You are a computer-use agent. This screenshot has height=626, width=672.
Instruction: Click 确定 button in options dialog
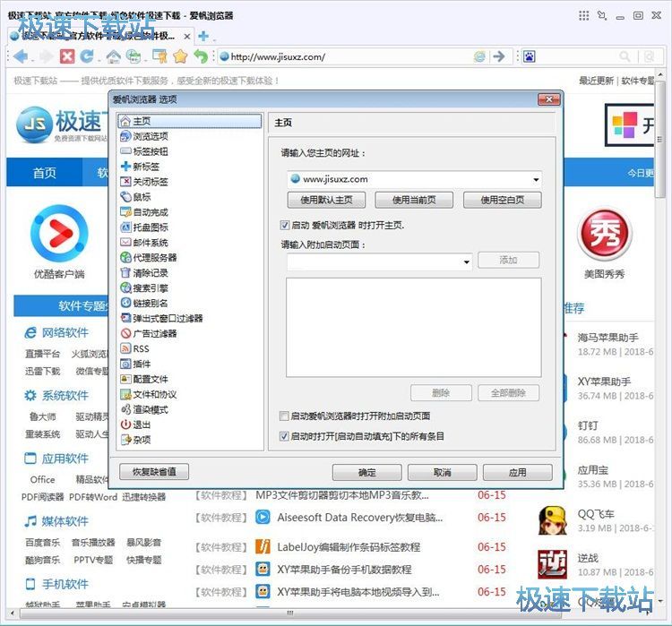366,473
